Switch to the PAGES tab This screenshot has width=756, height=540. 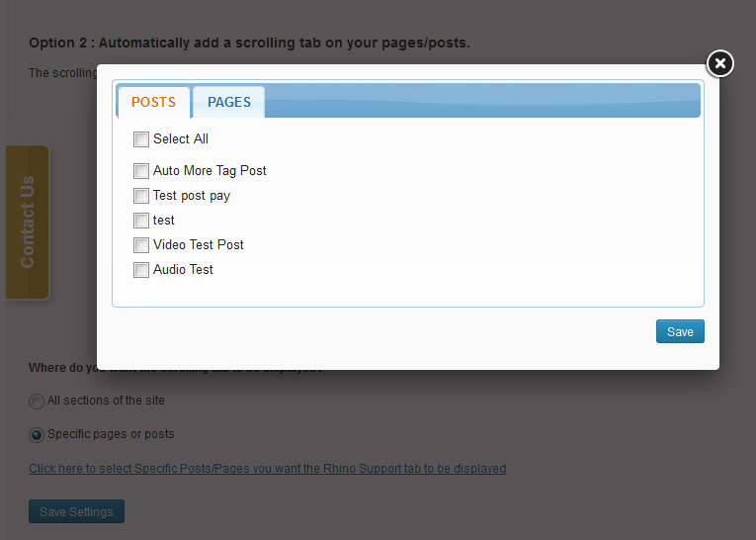click(x=229, y=102)
